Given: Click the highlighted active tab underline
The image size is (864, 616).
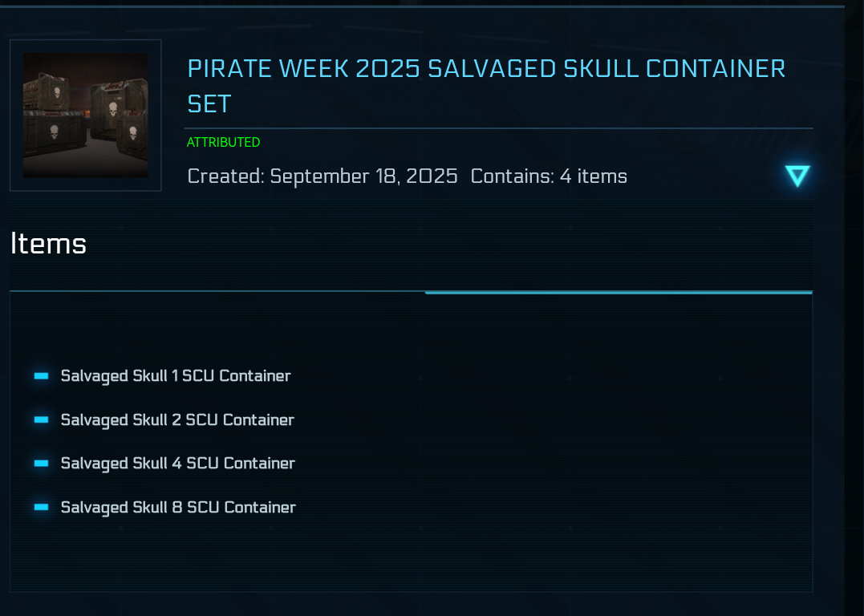Looking at the screenshot, I should pyautogui.click(x=619, y=293).
